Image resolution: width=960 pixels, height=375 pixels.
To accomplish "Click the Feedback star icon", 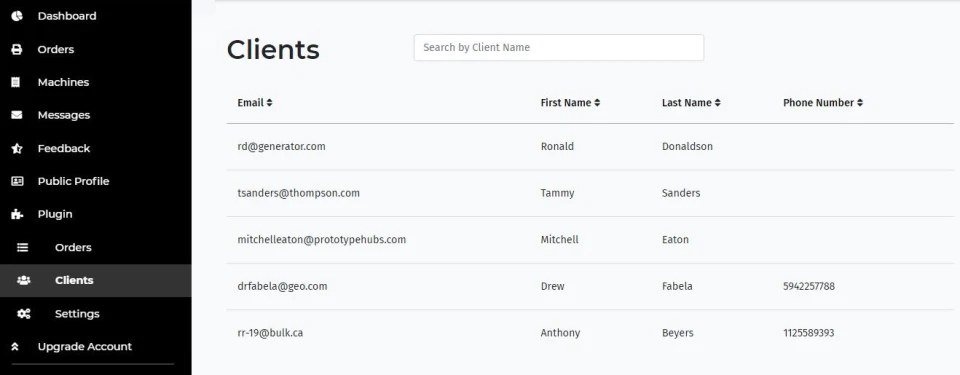I will (17, 148).
